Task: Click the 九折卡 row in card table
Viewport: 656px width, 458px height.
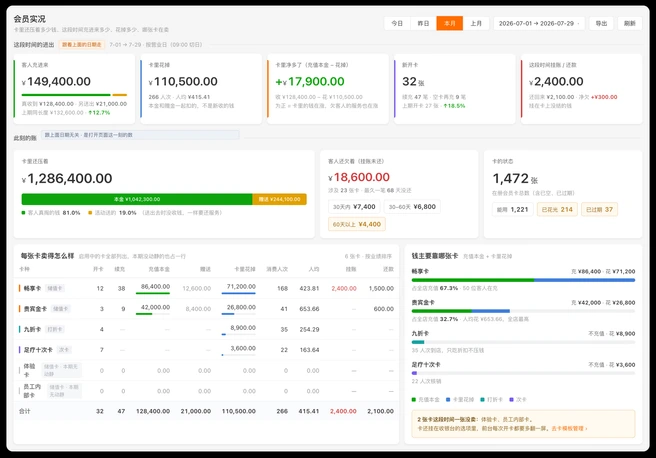Action: (206, 329)
